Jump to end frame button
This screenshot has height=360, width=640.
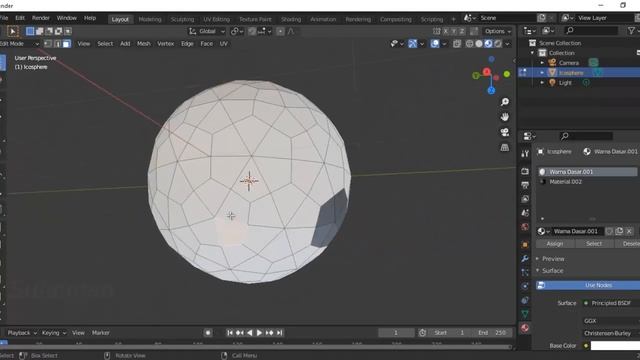280,333
